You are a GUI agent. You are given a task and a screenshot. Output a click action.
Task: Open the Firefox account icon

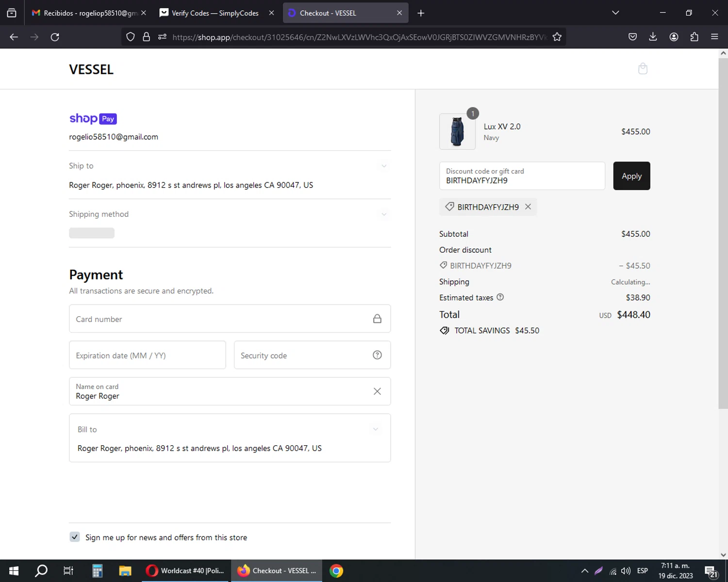pyautogui.click(x=674, y=37)
